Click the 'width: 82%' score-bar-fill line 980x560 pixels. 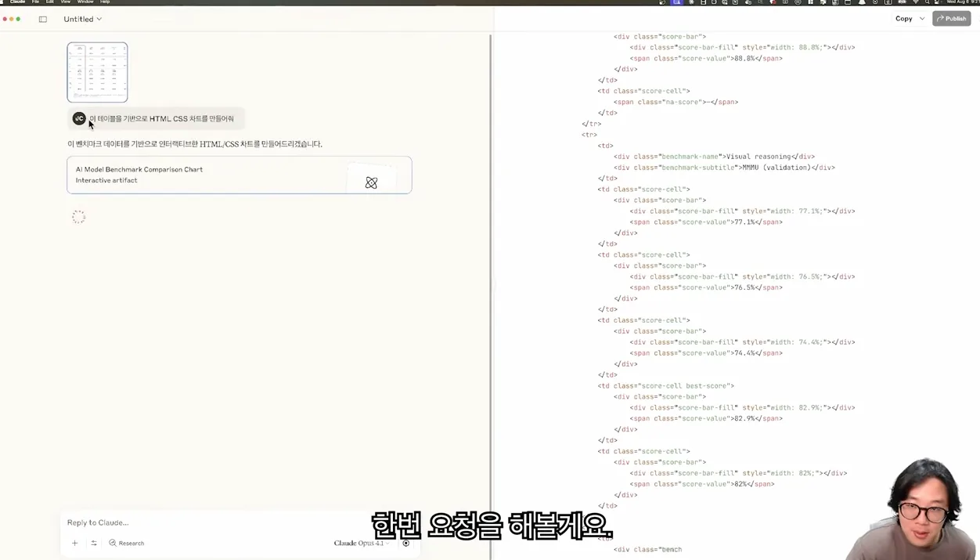(738, 474)
